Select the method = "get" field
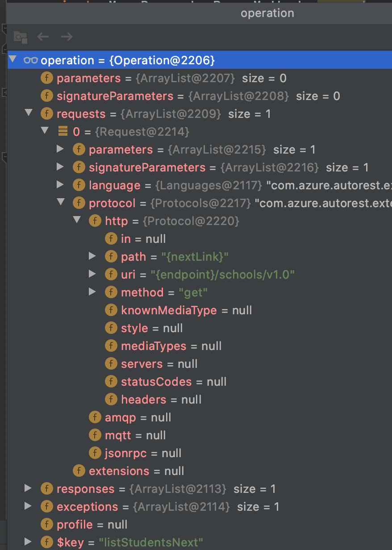This screenshot has width=392, height=550. pos(156,292)
